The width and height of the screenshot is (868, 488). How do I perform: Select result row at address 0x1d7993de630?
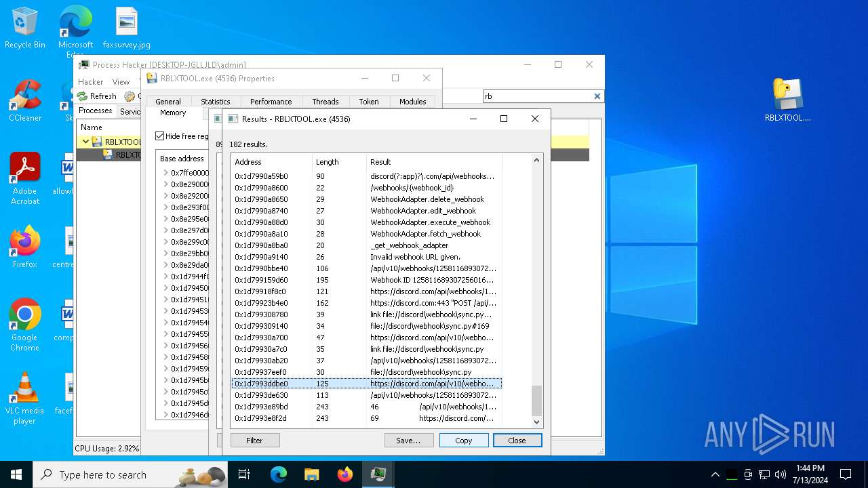click(366, 395)
